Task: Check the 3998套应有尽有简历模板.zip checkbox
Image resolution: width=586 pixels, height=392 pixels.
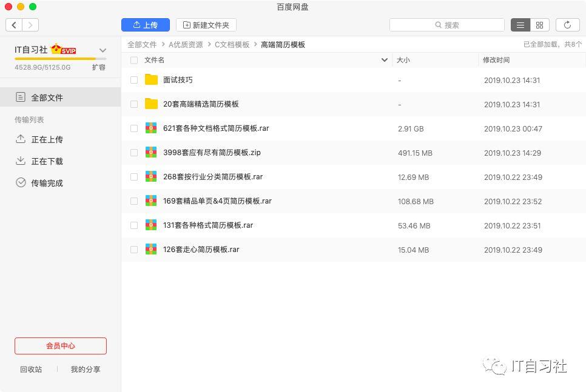Action: pyautogui.click(x=134, y=153)
